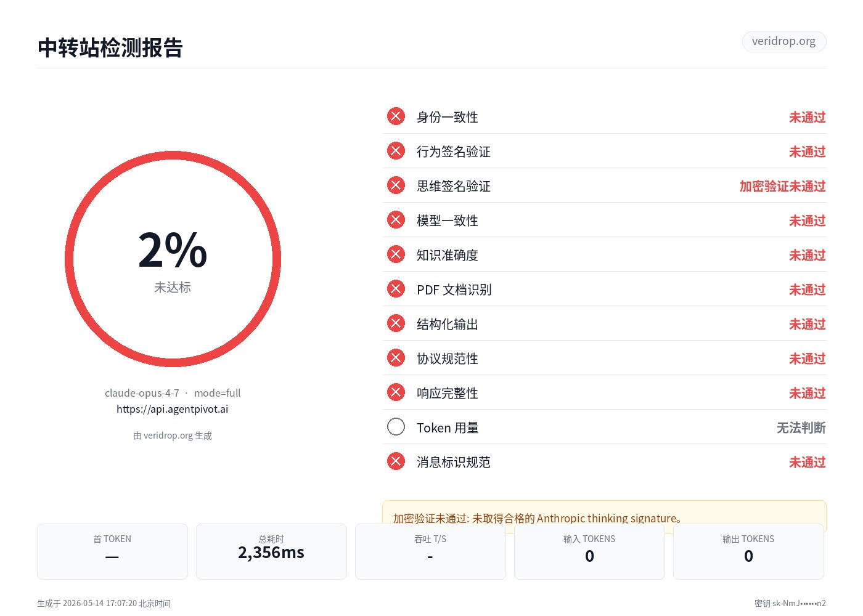Screen dimensions: 863x616
Task: Click the failed icon next to PDF 文档识别
Action: click(x=396, y=289)
